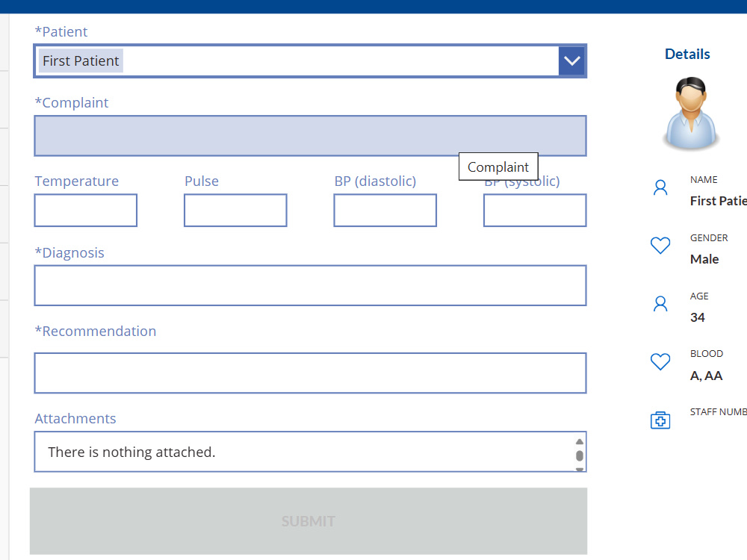The image size is (747, 560).
Task: Click the heart icon beside BLOOD
Action: tap(660, 362)
